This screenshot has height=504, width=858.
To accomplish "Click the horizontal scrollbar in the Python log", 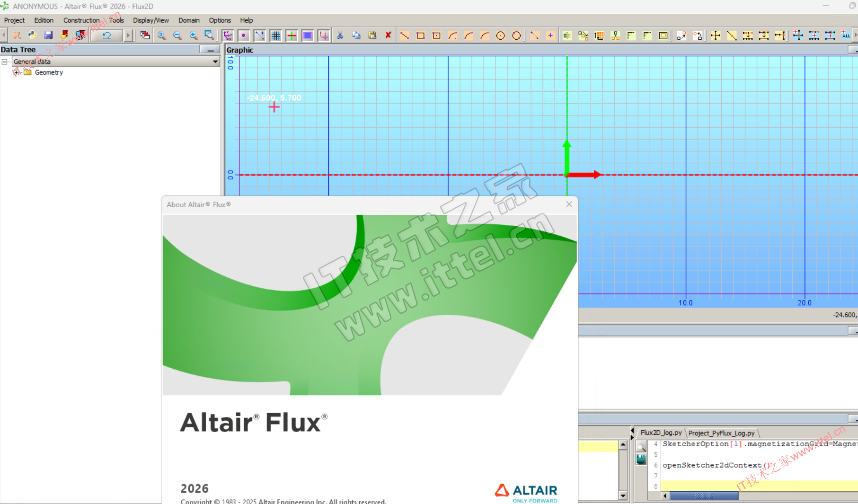I will (x=704, y=495).
